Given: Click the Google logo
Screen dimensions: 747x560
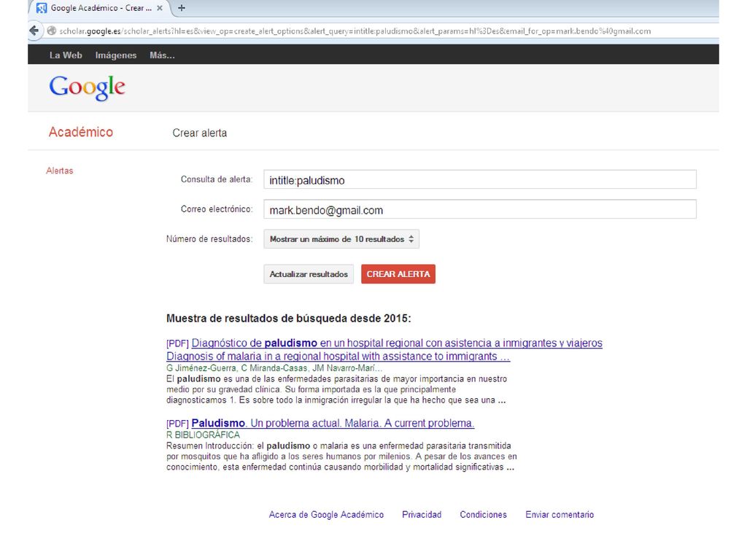Looking at the screenshot, I should point(88,87).
